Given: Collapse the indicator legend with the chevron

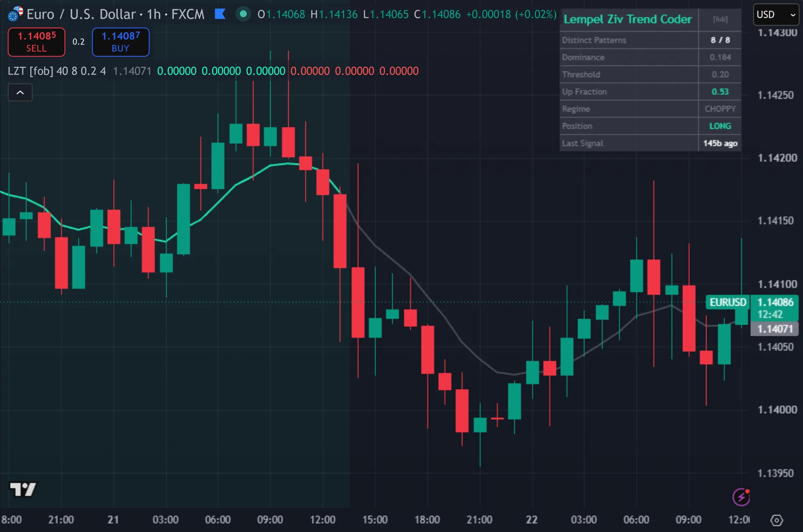Looking at the screenshot, I should tap(20, 92).
